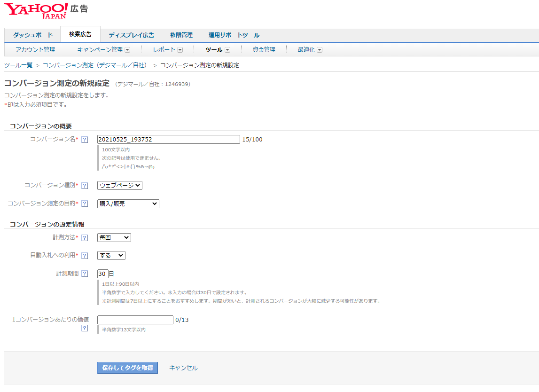Open the 運用サポートツール tab
The height and width of the screenshot is (392, 539).
click(234, 35)
